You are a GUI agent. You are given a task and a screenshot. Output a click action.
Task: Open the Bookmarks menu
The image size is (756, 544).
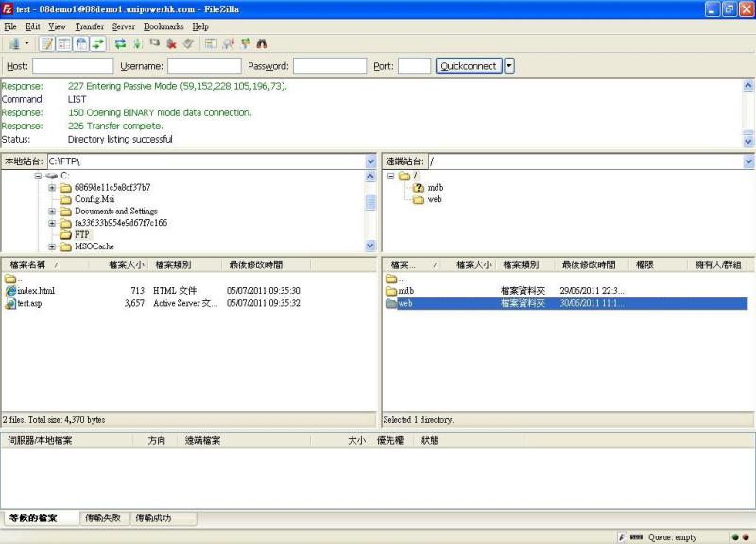point(163,26)
